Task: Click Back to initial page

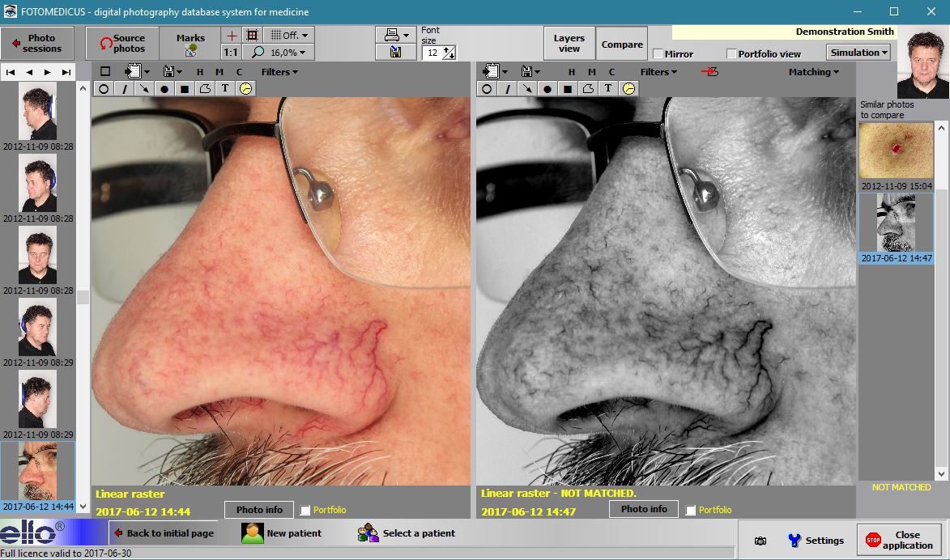Action: point(164,533)
